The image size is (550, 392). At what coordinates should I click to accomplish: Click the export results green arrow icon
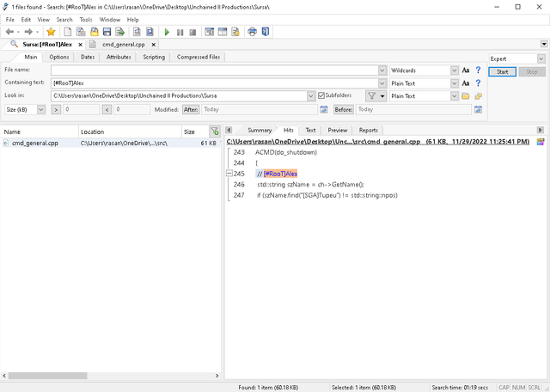(x=120, y=32)
